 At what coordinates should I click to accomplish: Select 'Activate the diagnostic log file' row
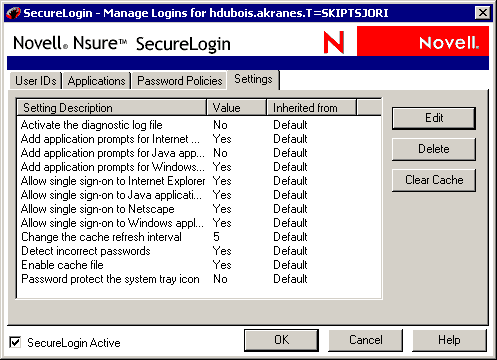(x=199, y=125)
